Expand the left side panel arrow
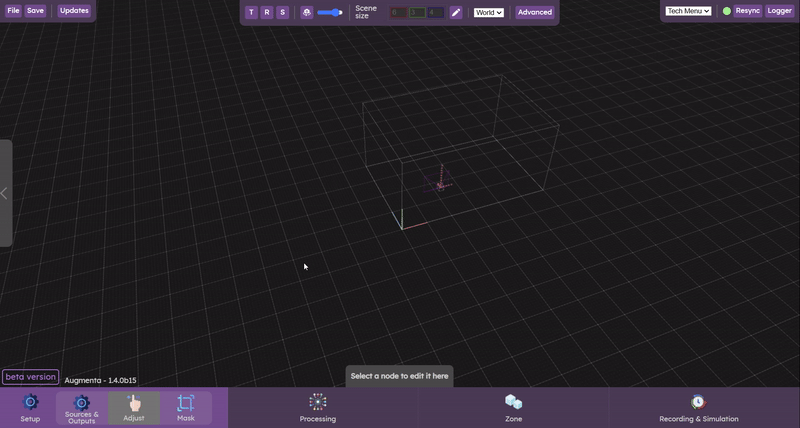This screenshot has height=428, width=800. click(5, 193)
